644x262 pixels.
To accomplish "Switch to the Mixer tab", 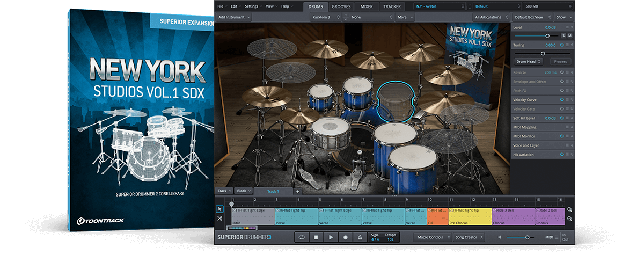I will tap(367, 6).
